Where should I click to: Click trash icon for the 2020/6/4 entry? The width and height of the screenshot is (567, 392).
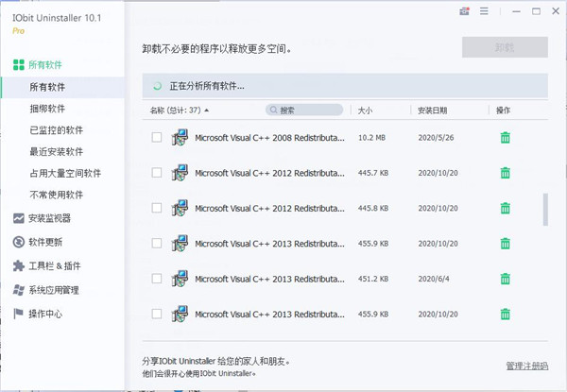[x=506, y=279]
